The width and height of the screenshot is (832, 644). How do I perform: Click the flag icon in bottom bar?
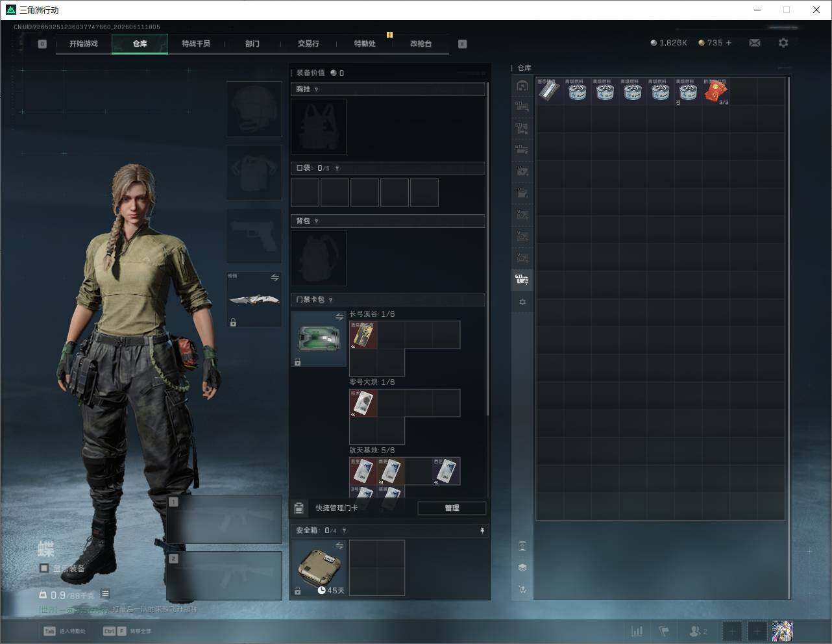coord(664,631)
